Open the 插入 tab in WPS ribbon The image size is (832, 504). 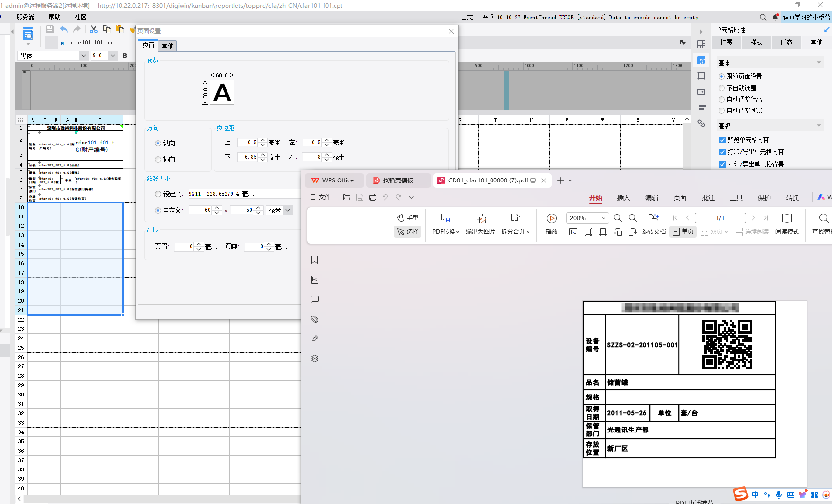pyautogui.click(x=624, y=198)
